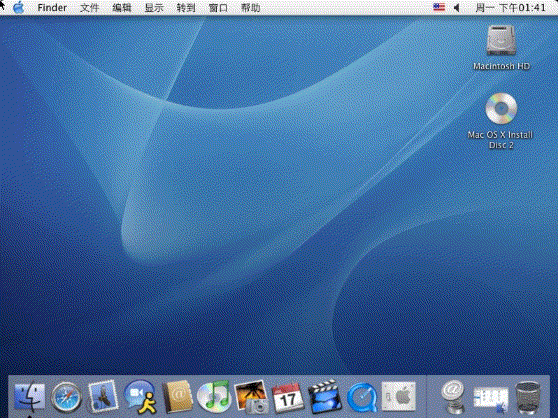This screenshot has height=418, width=558.
Task: Click the clock showing 周一 下午01:41
Action: 510,8
